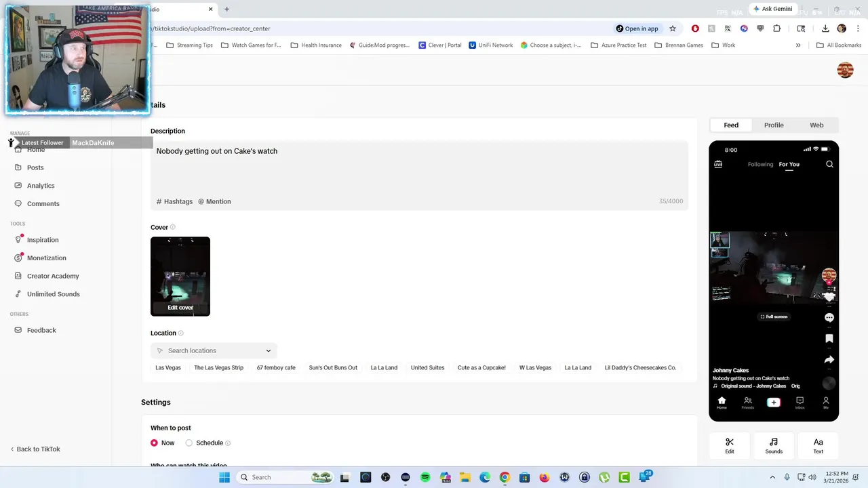Click the Mention button under description
The image size is (868, 488).
click(x=214, y=202)
